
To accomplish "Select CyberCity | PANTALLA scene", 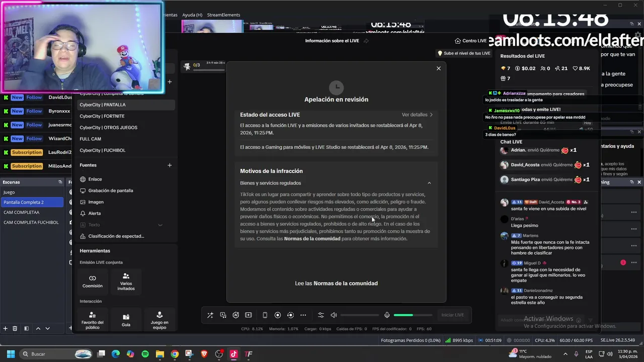I will (x=126, y=105).
